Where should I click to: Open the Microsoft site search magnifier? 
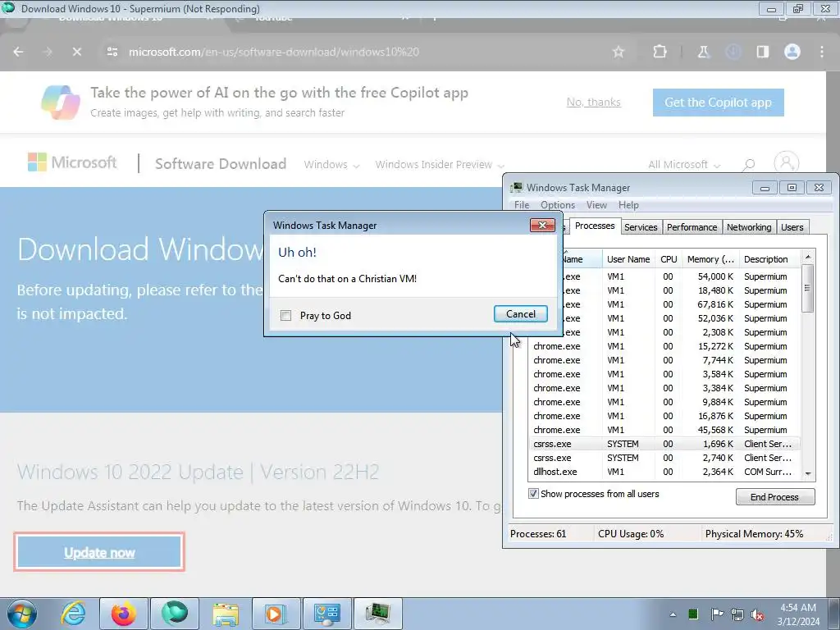pos(749,164)
